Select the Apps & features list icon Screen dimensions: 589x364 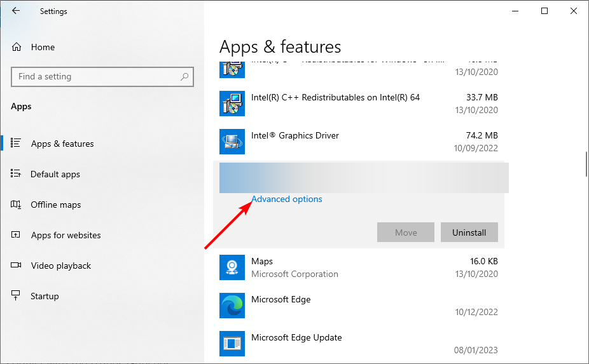click(x=15, y=143)
